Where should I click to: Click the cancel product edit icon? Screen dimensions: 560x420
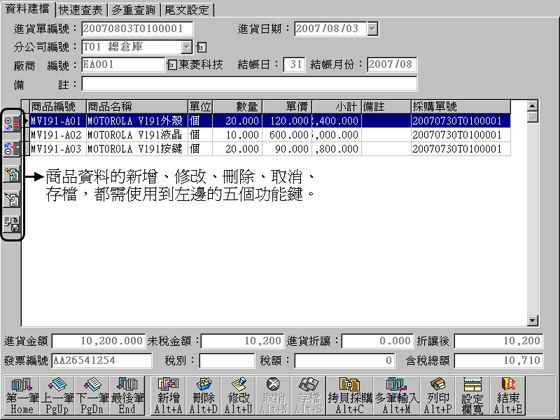(12, 199)
